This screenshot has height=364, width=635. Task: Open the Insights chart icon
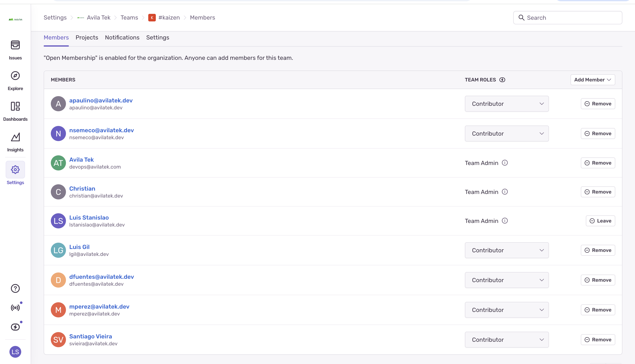tap(15, 137)
